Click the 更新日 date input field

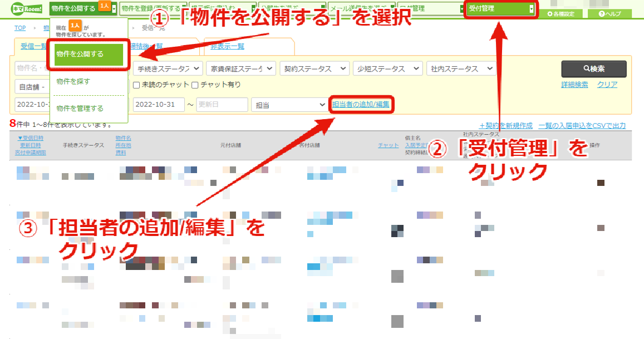point(222,105)
